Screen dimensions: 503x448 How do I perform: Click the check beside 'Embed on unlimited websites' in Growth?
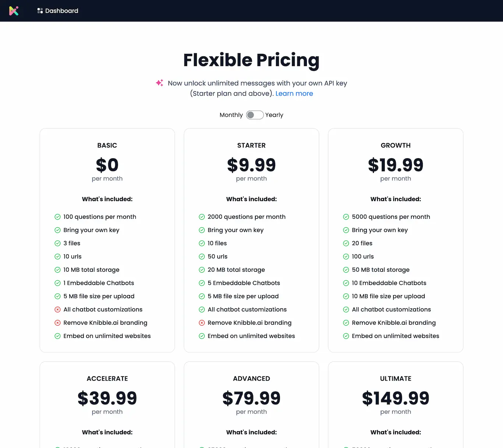(x=346, y=336)
